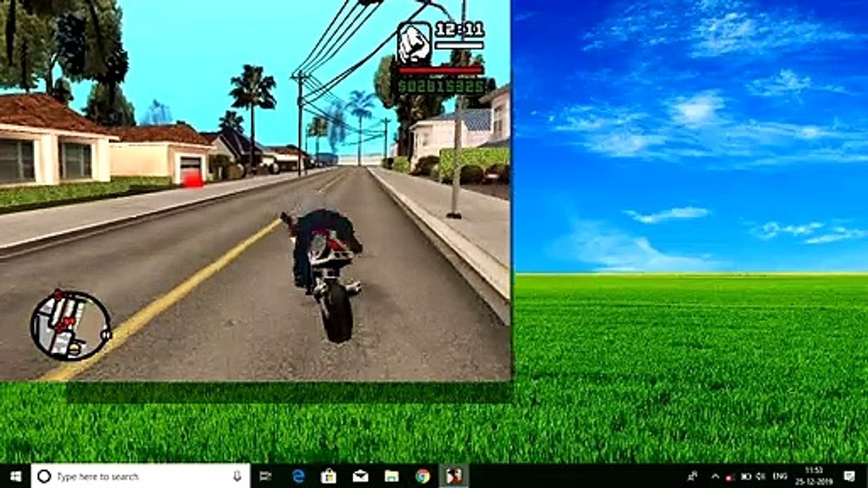868x488 pixels.
Task: Select the GTA San Andreas taskbar icon
Action: [453, 476]
